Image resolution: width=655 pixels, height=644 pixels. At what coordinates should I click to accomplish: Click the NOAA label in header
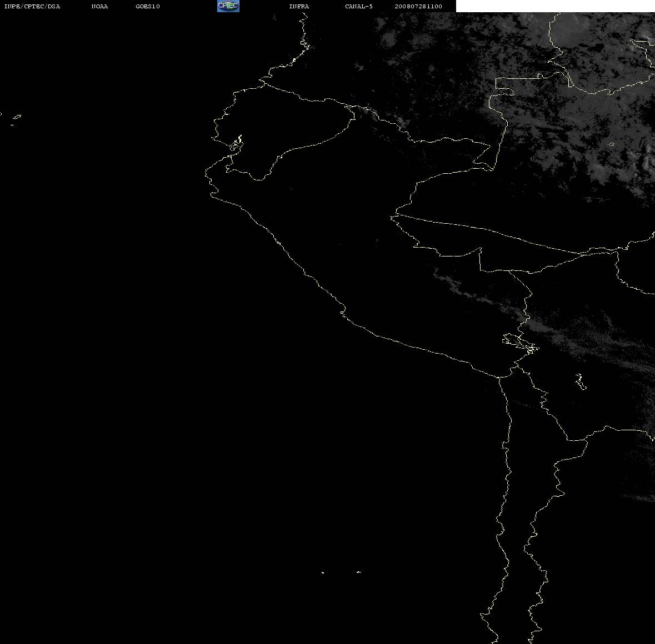click(x=99, y=6)
